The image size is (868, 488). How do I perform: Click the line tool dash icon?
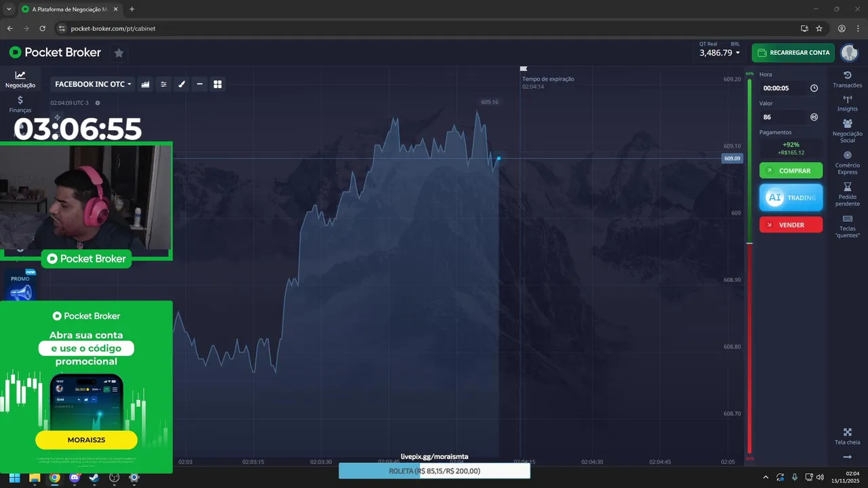(199, 84)
